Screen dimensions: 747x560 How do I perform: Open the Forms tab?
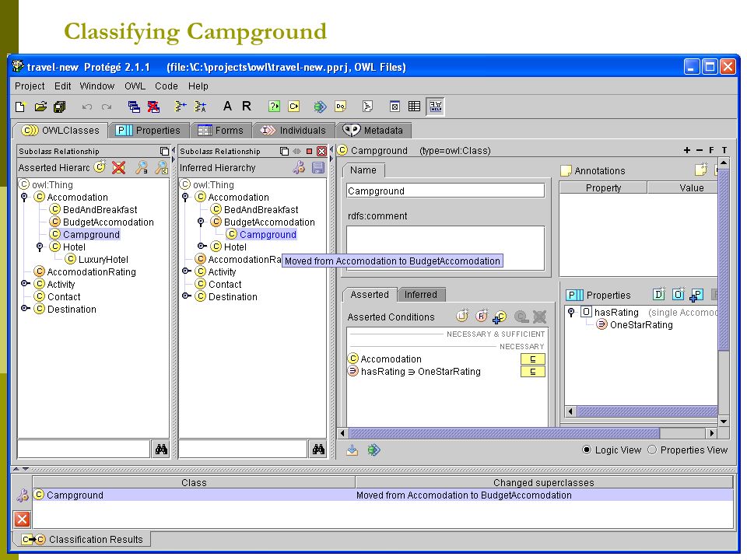point(220,131)
